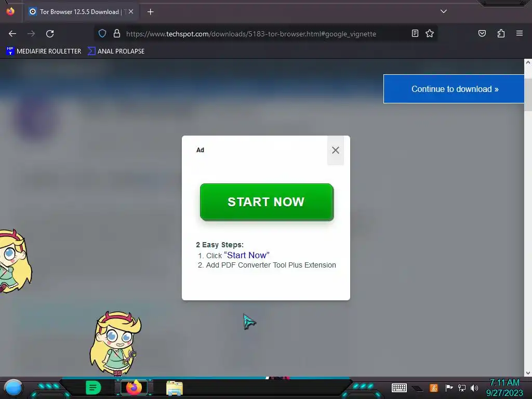Go back to the previous page
Viewport: 532px width, 399px height.
(12, 34)
